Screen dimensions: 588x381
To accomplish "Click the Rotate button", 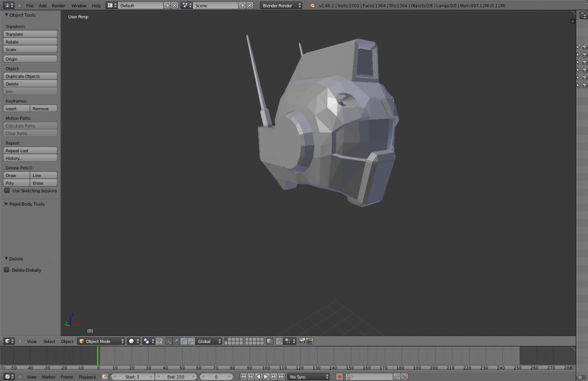I will [30, 42].
